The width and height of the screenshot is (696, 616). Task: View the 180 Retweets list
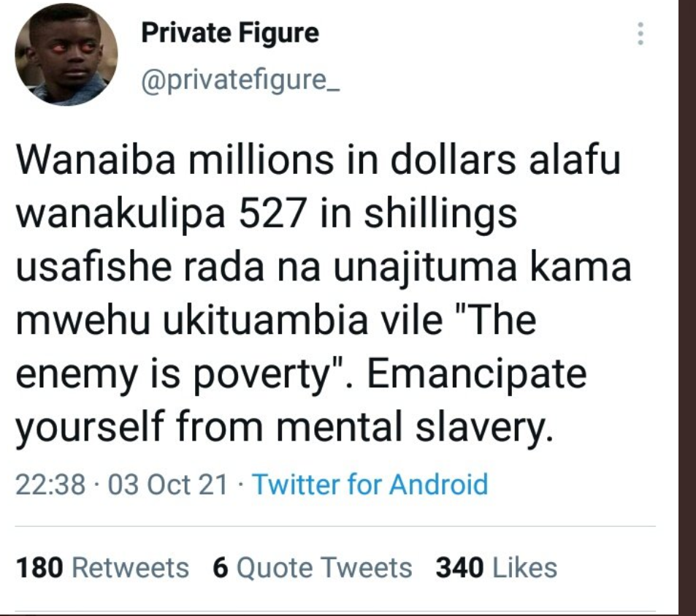102,568
